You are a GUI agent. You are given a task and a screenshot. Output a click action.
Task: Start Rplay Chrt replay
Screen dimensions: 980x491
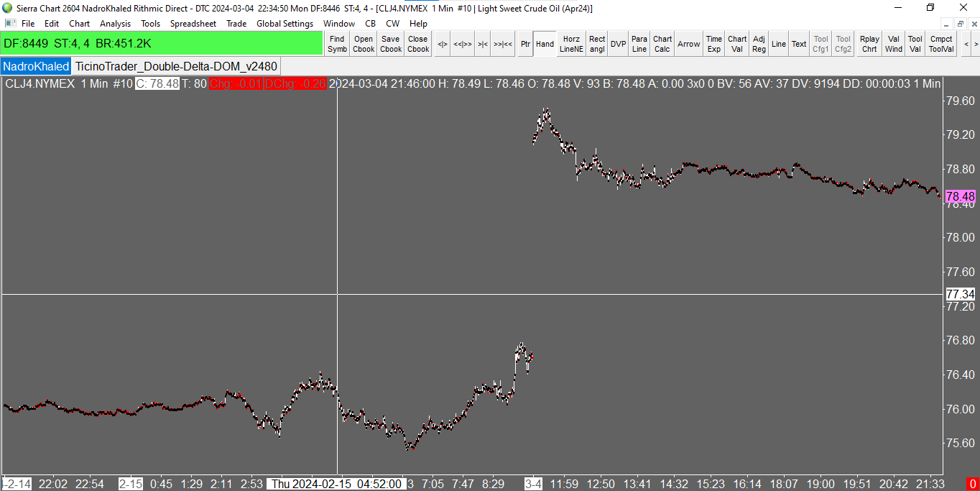click(x=869, y=44)
